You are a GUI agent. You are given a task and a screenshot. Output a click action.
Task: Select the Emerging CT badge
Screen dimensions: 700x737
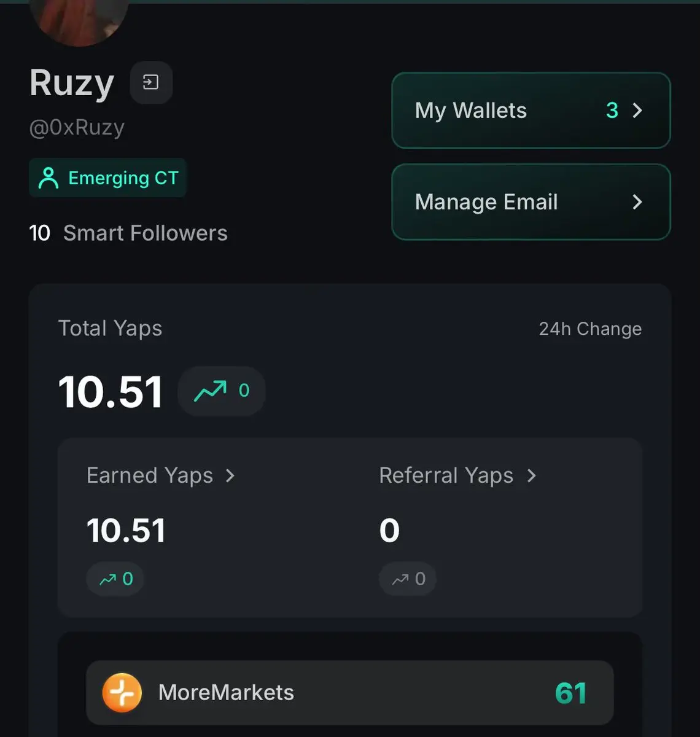(108, 178)
